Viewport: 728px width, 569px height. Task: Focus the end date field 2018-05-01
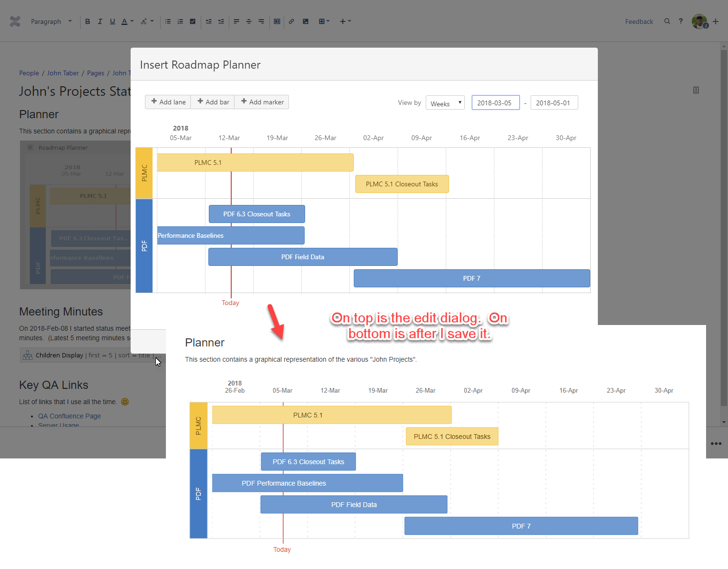(554, 103)
